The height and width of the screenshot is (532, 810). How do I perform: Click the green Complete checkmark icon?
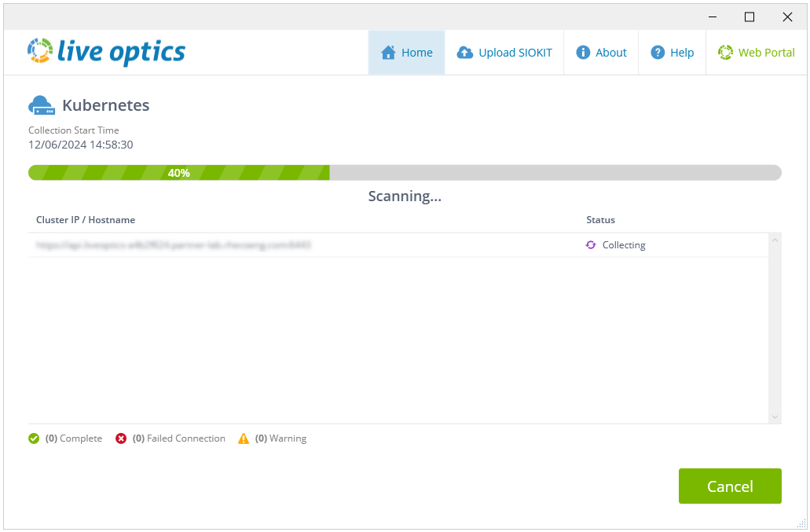pos(34,438)
